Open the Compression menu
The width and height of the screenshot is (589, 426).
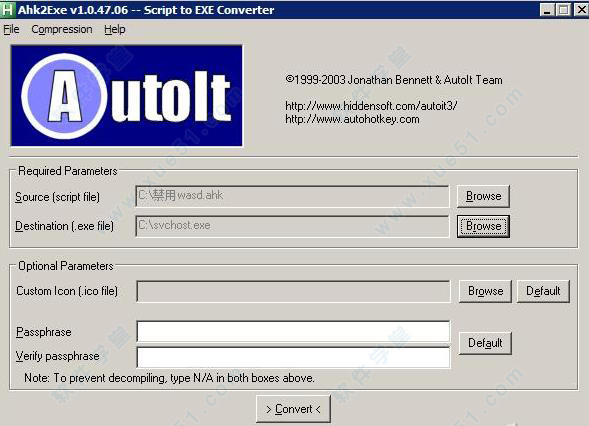tap(62, 29)
